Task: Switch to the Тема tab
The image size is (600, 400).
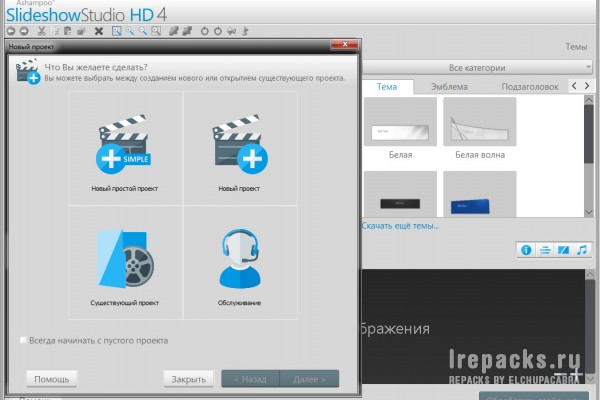Action: [387, 87]
